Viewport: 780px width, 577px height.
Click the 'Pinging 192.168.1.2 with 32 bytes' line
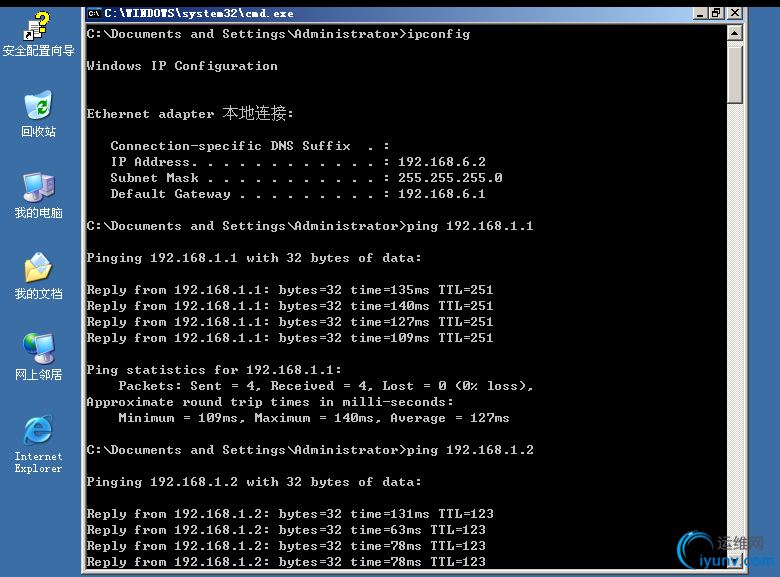(x=254, y=481)
